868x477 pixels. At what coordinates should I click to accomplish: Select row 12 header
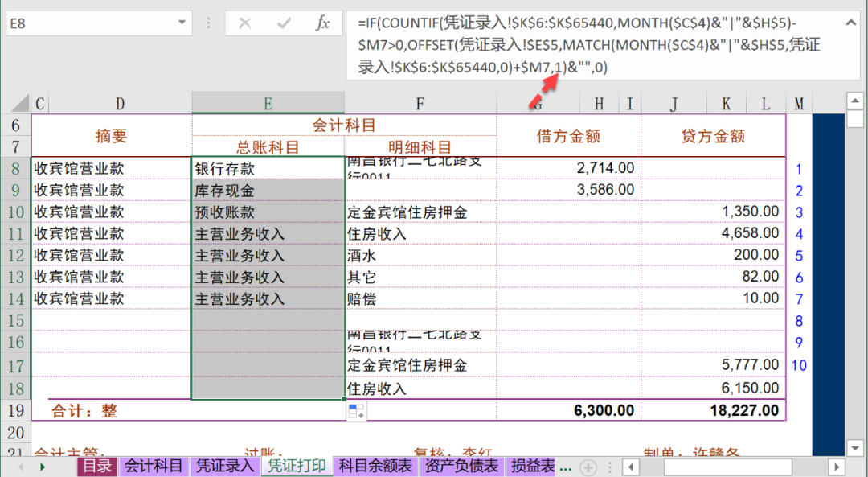[x=15, y=256]
